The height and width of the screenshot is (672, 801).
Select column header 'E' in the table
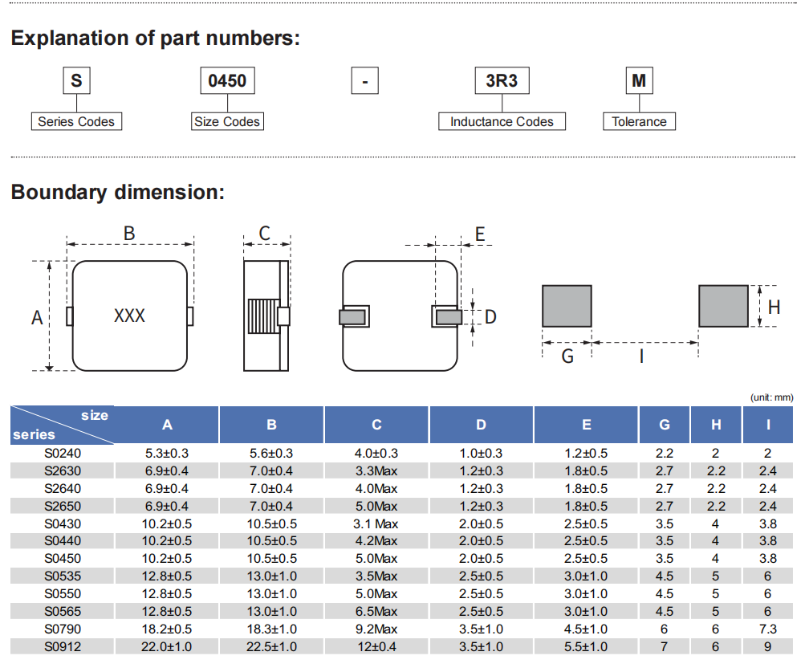(x=586, y=425)
